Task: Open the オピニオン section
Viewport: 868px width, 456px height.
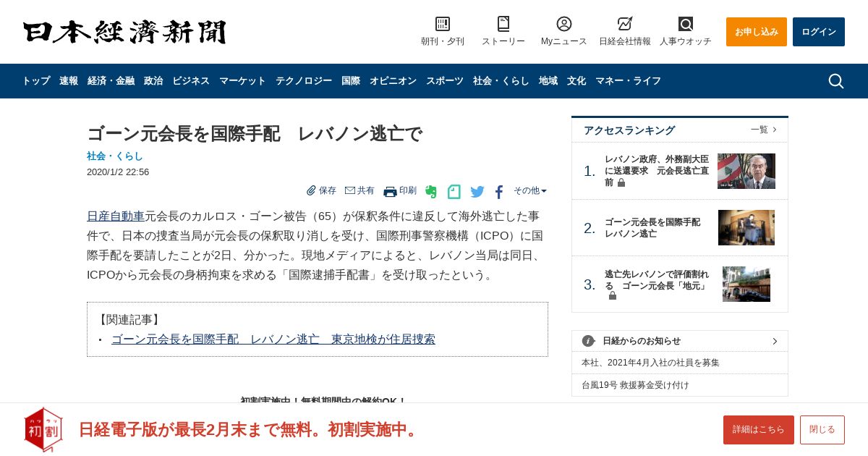Action: click(x=393, y=81)
